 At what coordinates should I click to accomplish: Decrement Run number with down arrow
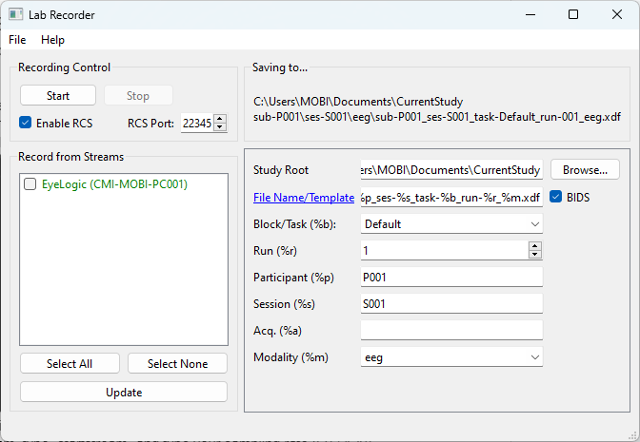tap(535, 255)
